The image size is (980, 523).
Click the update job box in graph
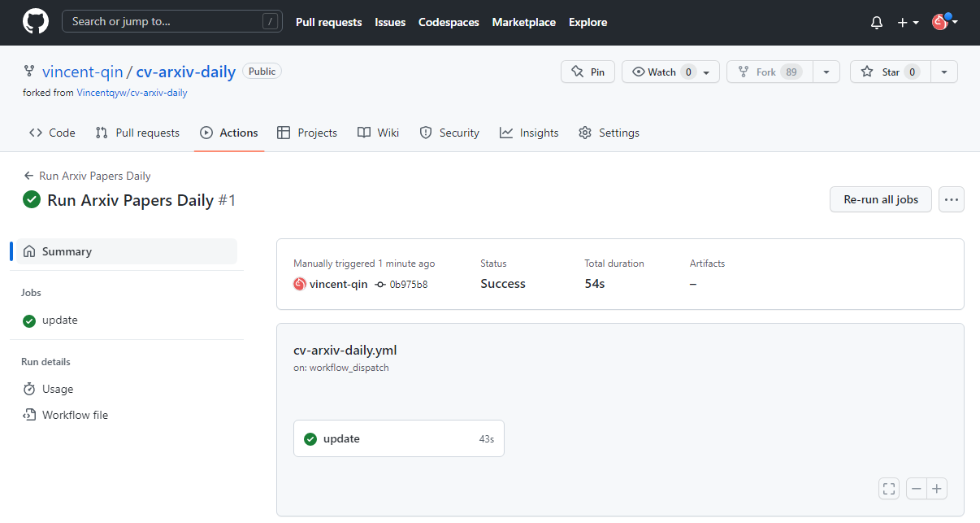point(399,438)
